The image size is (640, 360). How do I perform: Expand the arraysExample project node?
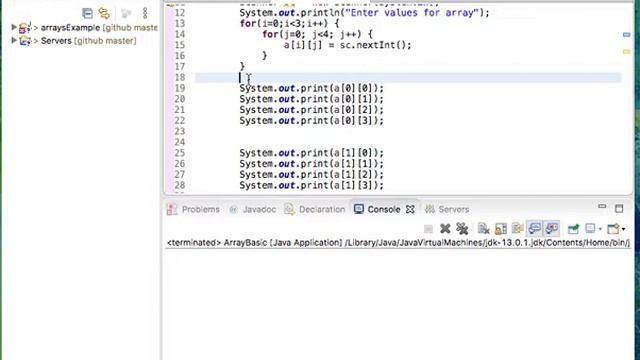click(13, 27)
